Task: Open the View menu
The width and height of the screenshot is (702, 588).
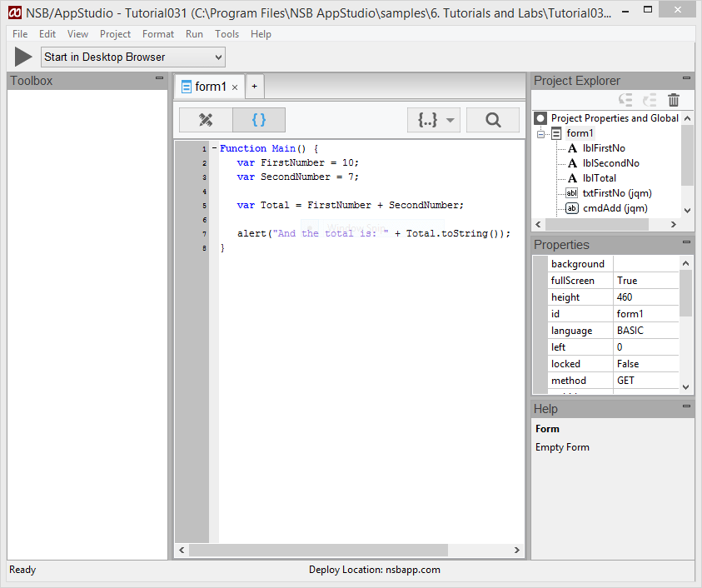Action: point(78,34)
